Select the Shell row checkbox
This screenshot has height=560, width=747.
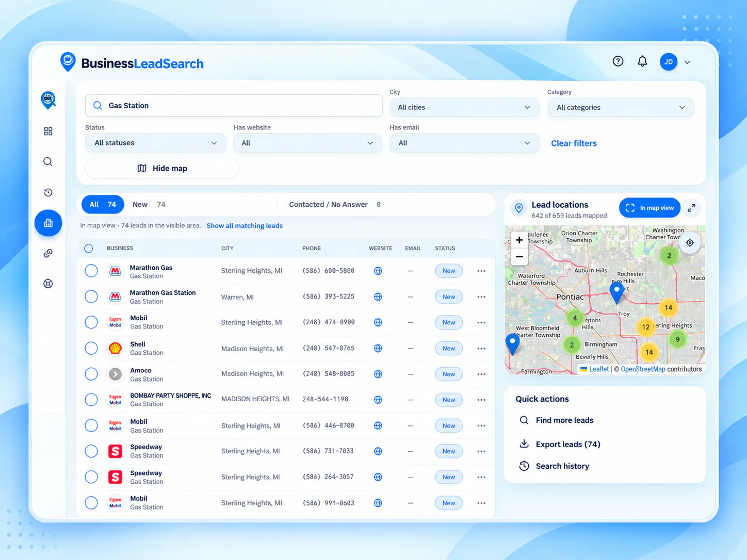point(91,348)
